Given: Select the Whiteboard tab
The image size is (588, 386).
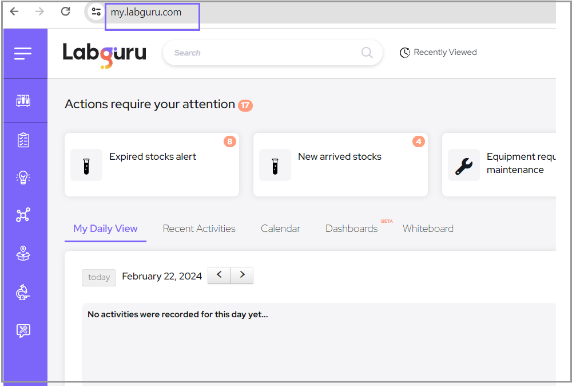Looking at the screenshot, I should click(428, 229).
